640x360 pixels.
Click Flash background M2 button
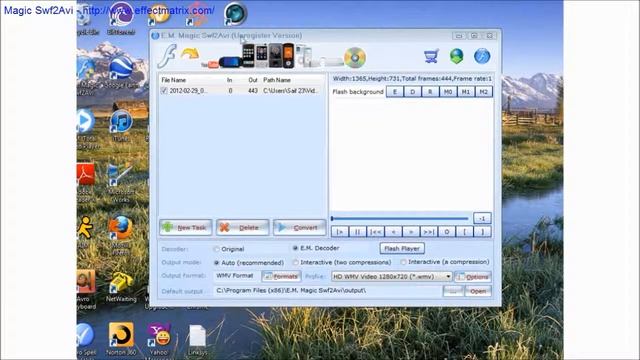pyautogui.click(x=484, y=92)
